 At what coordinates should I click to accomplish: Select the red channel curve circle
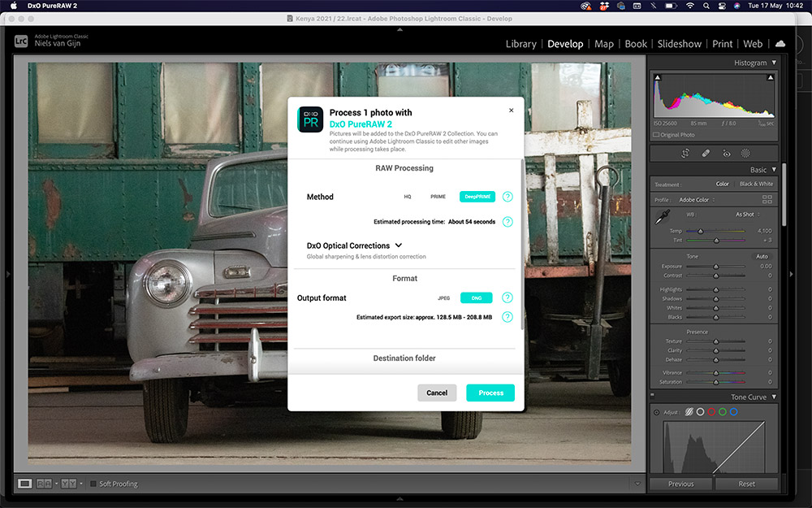click(711, 412)
